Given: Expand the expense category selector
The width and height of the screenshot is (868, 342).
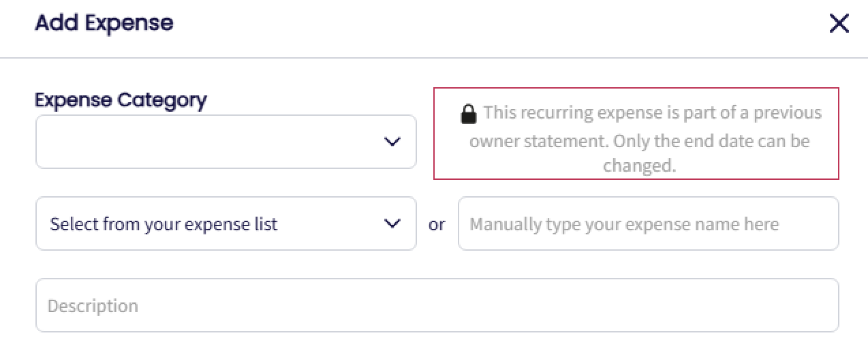Looking at the screenshot, I should 226,142.
